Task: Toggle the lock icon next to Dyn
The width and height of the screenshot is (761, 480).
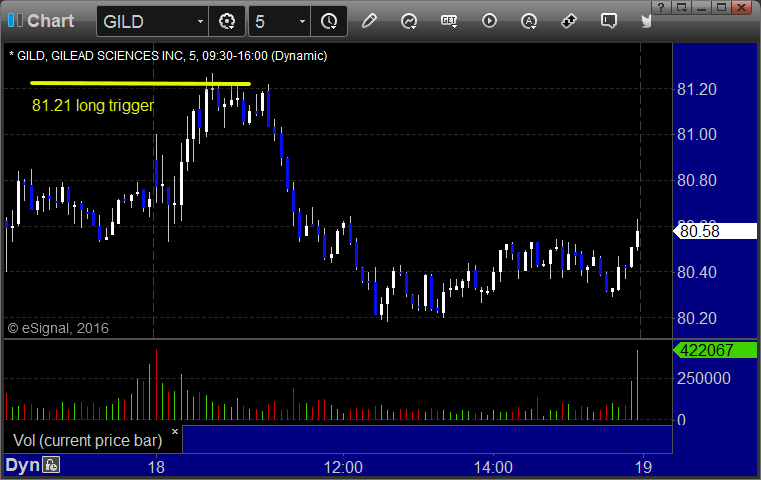Action: [51, 465]
